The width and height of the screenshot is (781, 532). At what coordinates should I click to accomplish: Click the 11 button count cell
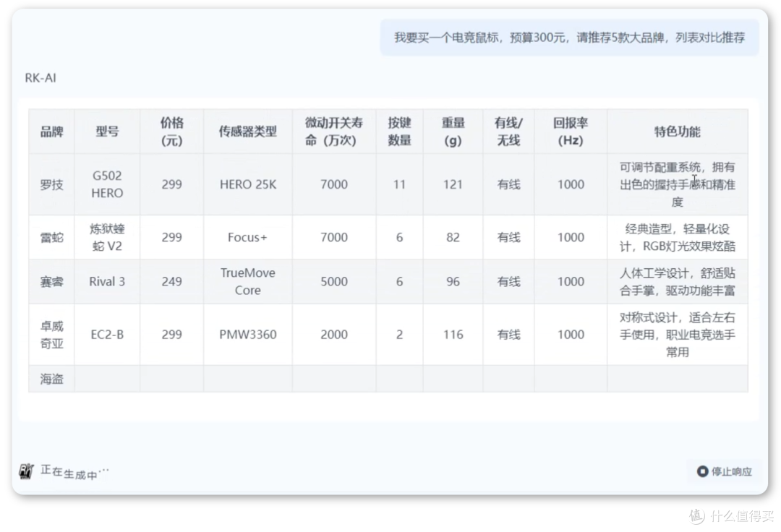coord(399,184)
